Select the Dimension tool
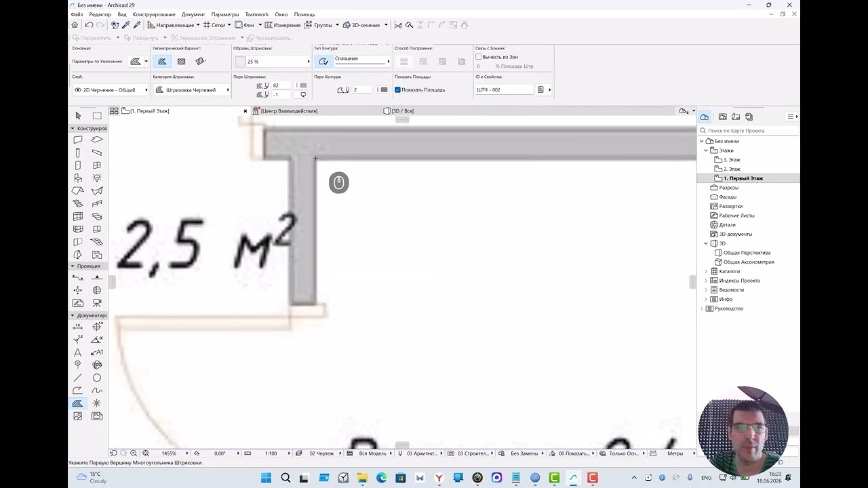Screen dimensions: 868x488 pos(78,327)
